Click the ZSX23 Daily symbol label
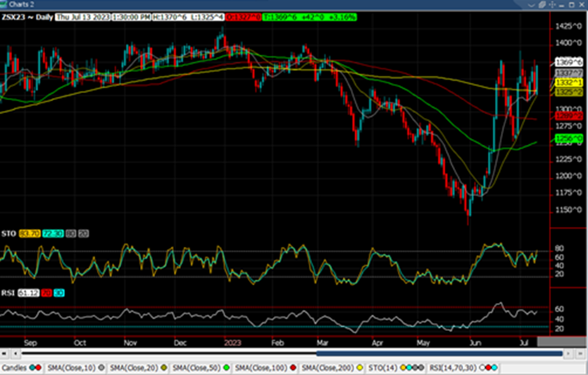Screen dimensions: 588x375 [x=27, y=17]
